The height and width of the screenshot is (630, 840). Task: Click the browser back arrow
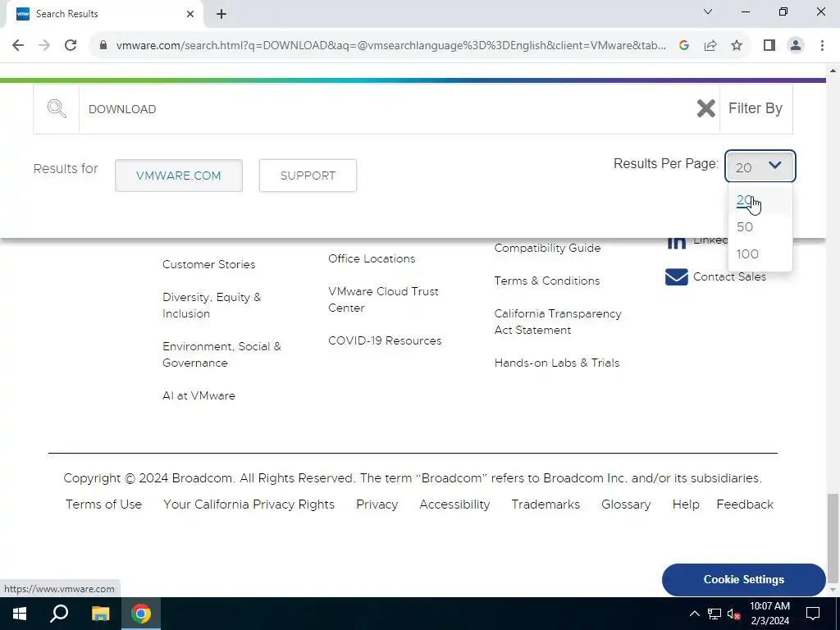[x=18, y=45]
